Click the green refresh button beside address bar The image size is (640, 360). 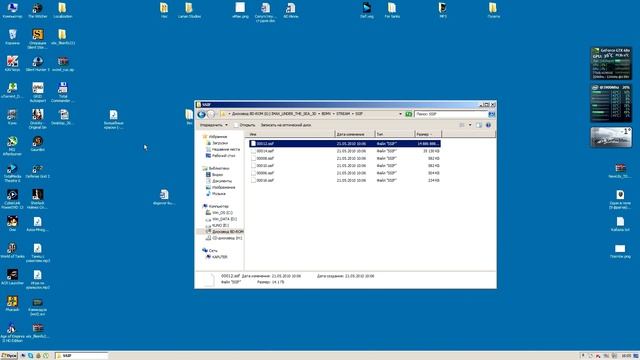(x=409, y=114)
